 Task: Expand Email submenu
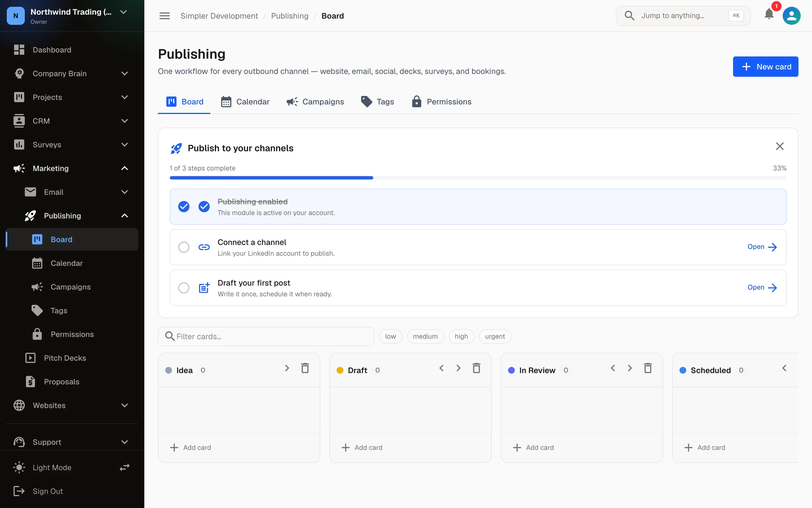point(125,192)
